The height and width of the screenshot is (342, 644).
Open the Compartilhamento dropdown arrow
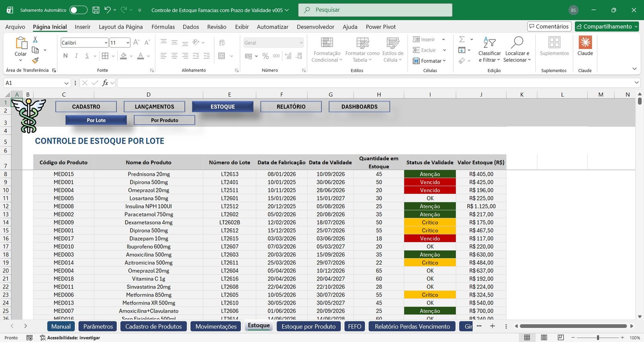pyautogui.click(x=636, y=27)
